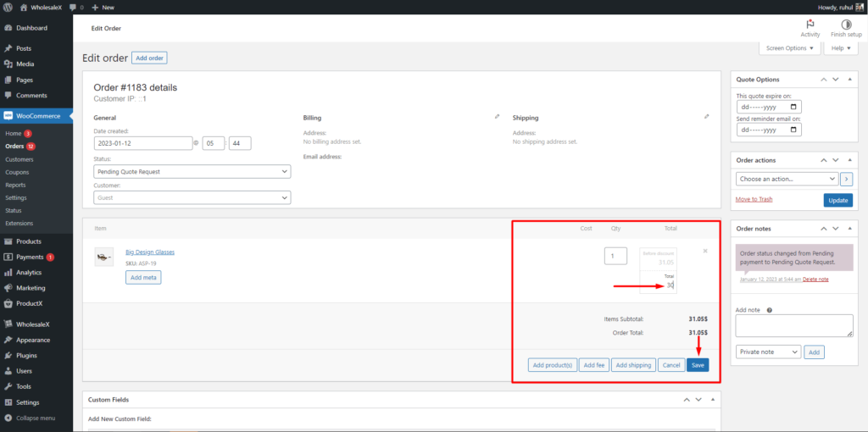This screenshot has height=432, width=868.
Task: Open the Activity flag panel
Action: click(810, 29)
